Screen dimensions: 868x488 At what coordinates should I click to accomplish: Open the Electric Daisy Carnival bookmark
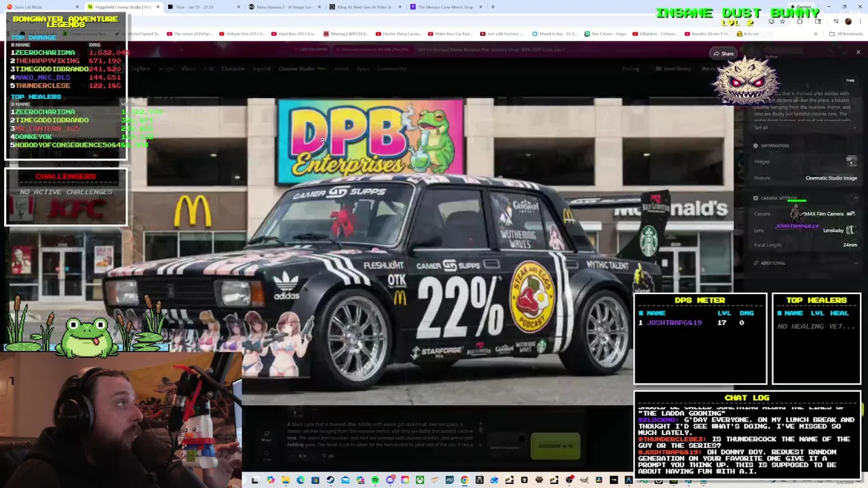[397, 33]
